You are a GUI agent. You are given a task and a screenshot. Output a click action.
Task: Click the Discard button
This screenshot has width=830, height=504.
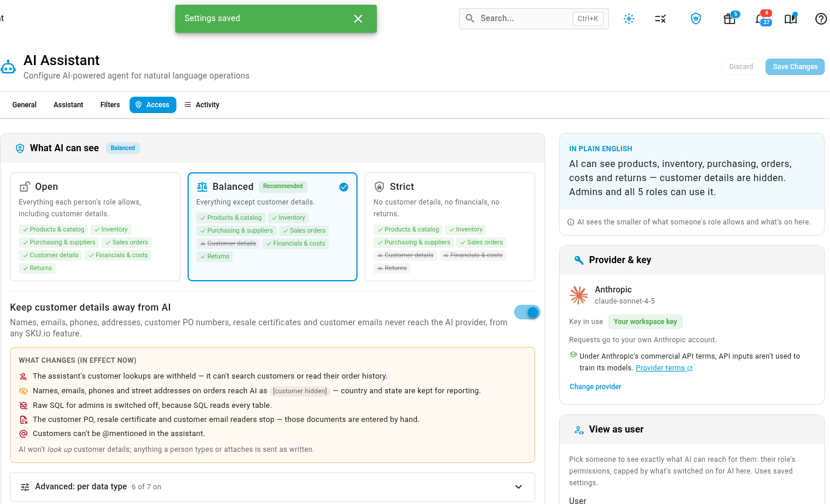(741, 67)
